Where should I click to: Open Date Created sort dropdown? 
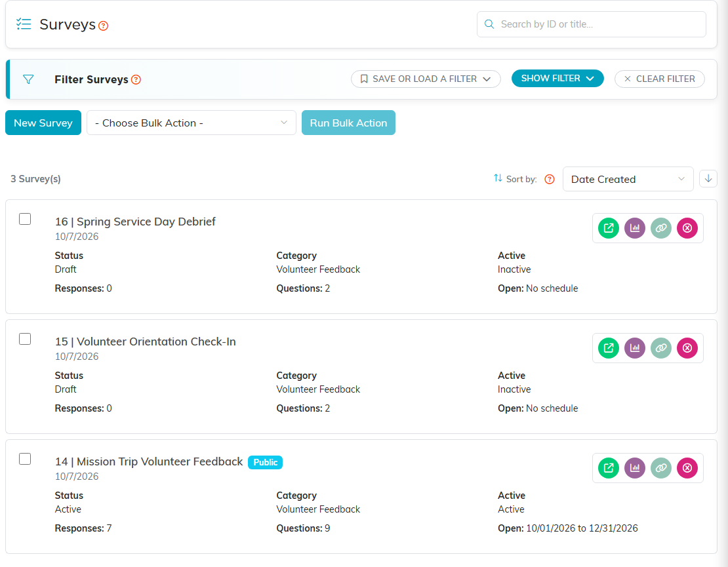coord(628,179)
